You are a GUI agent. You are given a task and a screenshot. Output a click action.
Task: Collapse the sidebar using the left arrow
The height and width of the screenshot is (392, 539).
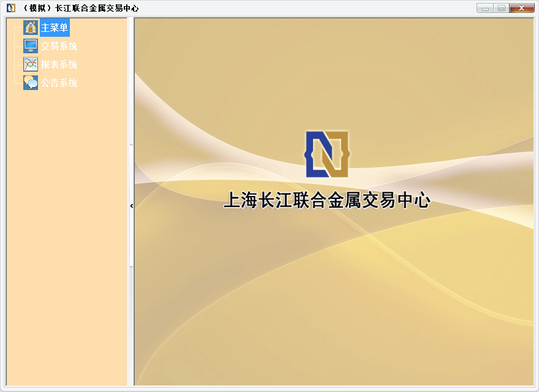(x=131, y=206)
